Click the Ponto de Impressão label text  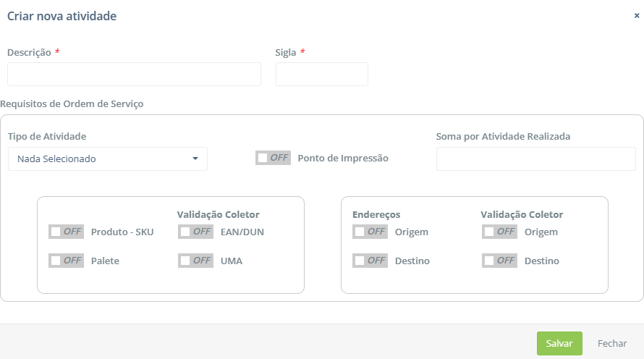343,159
